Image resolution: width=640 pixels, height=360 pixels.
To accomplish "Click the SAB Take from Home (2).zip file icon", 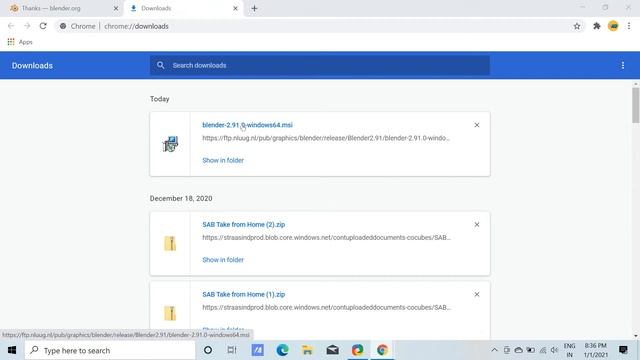I will (x=170, y=244).
